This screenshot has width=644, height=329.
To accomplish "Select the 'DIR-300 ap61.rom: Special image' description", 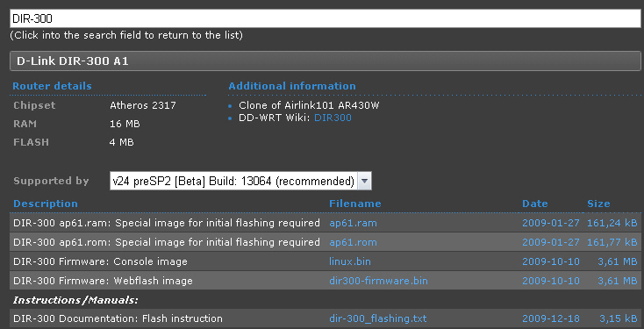I will point(167,242).
